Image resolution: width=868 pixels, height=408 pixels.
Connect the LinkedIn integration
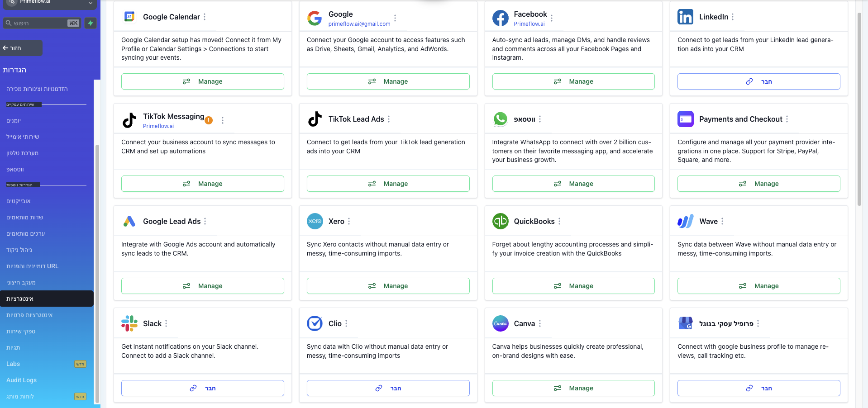[758, 81]
